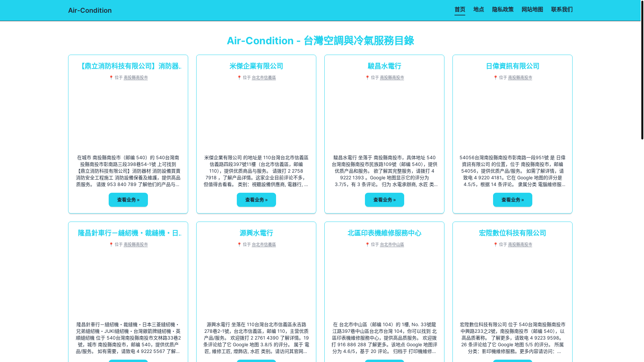Image resolution: width=644 pixels, height=362 pixels.
Task: Click 南投縣南投市 location under 隆昌針車行
Action: click(136, 244)
